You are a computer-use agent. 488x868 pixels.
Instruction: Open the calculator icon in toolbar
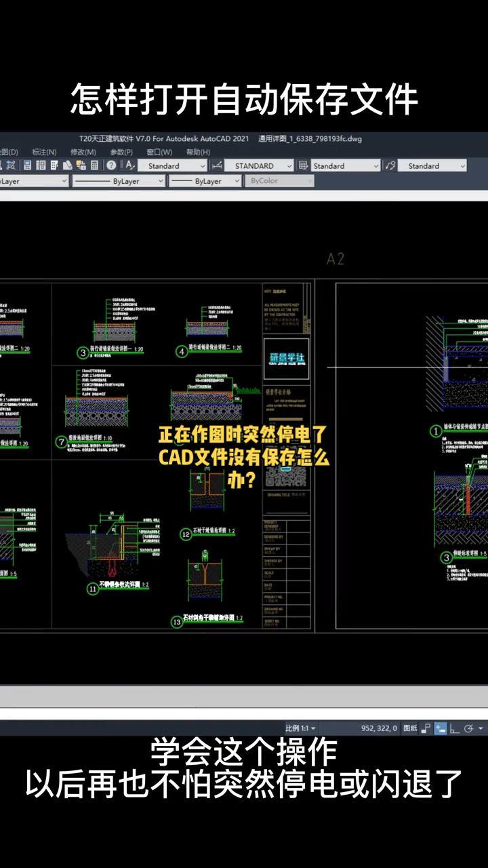pos(95,165)
